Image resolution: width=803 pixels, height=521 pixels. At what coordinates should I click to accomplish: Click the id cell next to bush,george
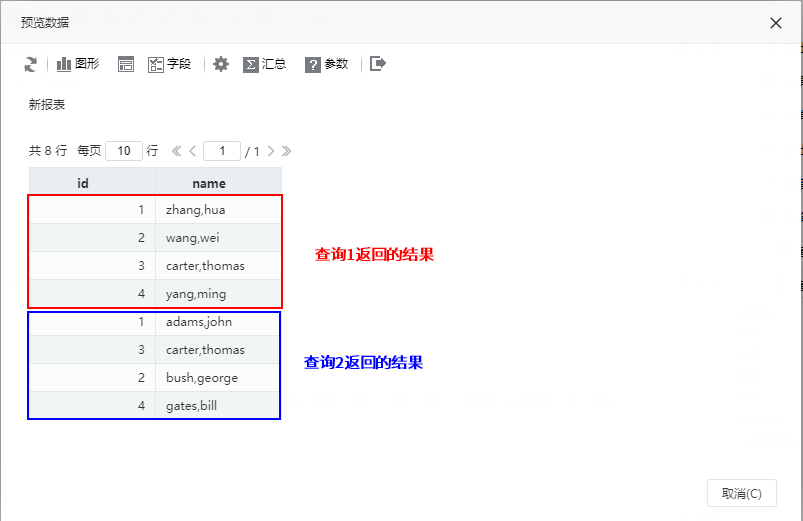click(x=92, y=378)
